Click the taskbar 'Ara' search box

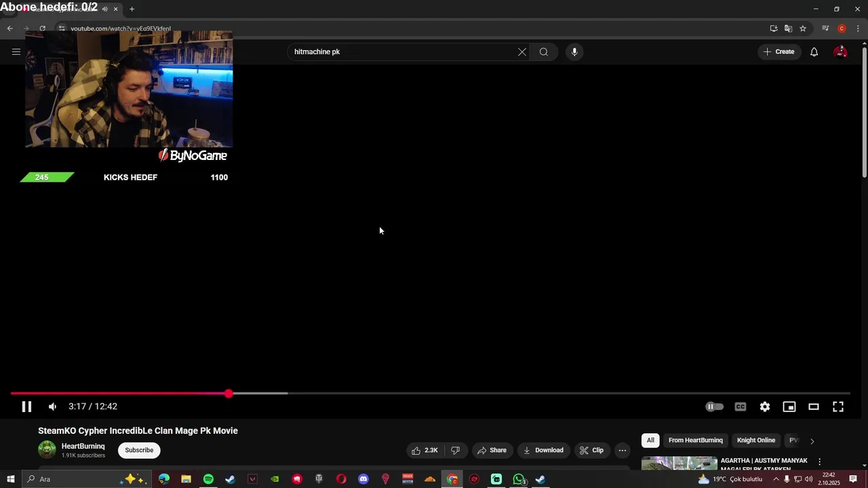[x=87, y=479]
